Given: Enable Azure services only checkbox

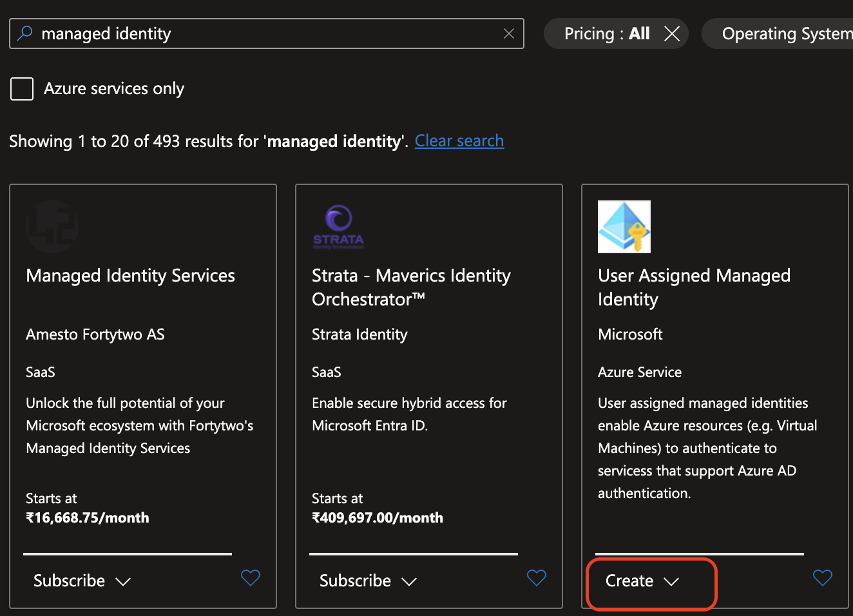Looking at the screenshot, I should tap(22, 88).
